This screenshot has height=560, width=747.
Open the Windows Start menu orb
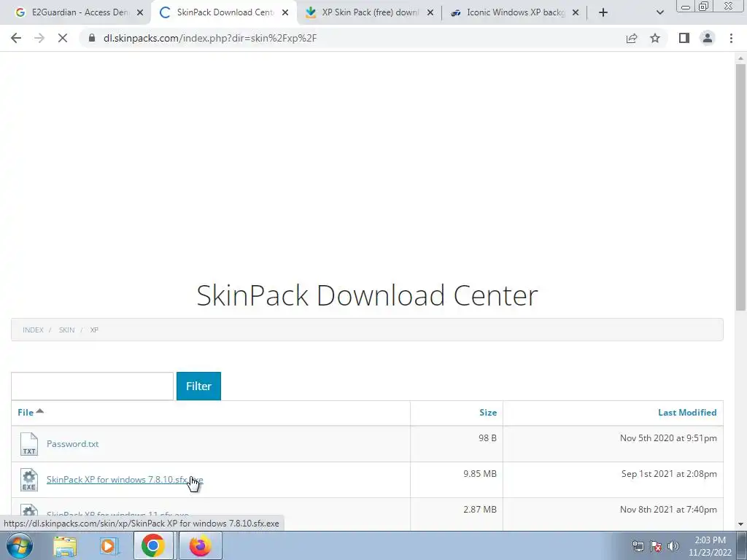20,545
